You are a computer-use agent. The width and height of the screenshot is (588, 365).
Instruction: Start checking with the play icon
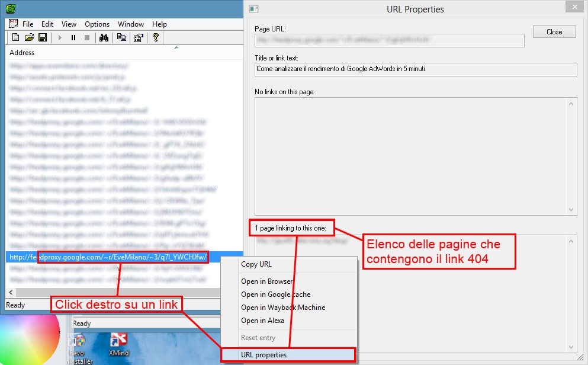(60, 37)
